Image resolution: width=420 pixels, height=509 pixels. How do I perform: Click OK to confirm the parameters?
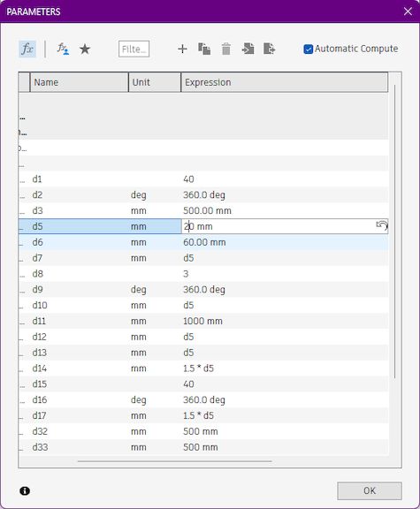tap(370, 490)
